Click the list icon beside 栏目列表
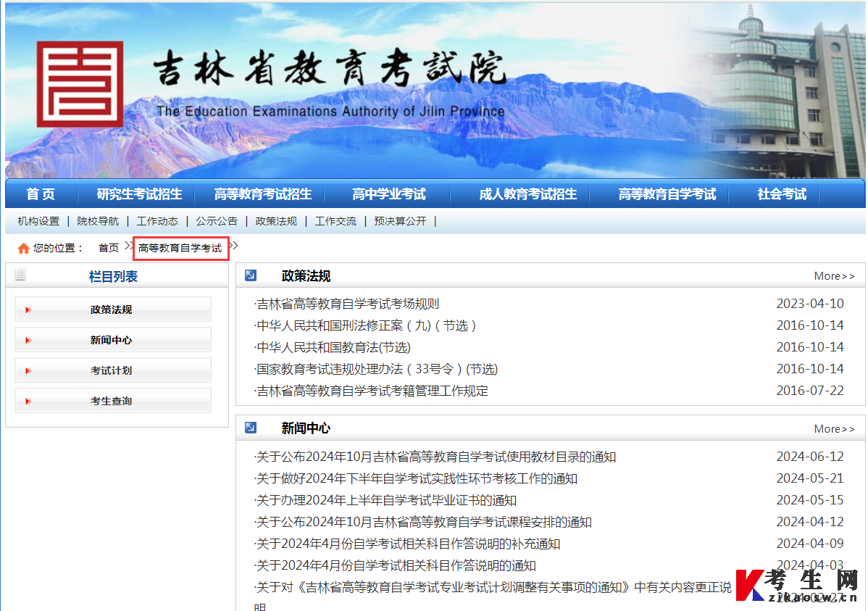This screenshot has height=611, width=868. [20, 275]
